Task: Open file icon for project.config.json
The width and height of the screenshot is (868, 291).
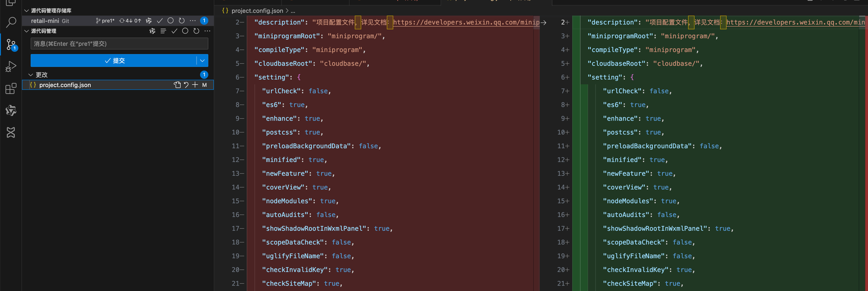Action: tap(177, 85)
